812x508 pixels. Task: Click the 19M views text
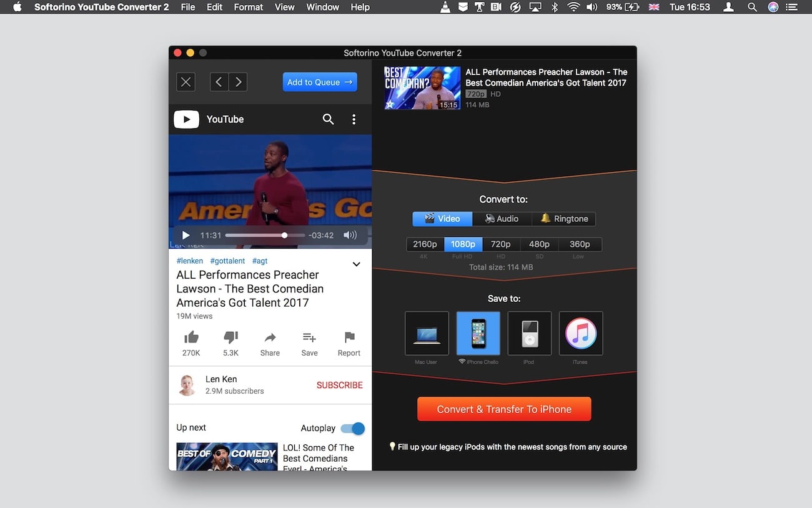point(194,316)
